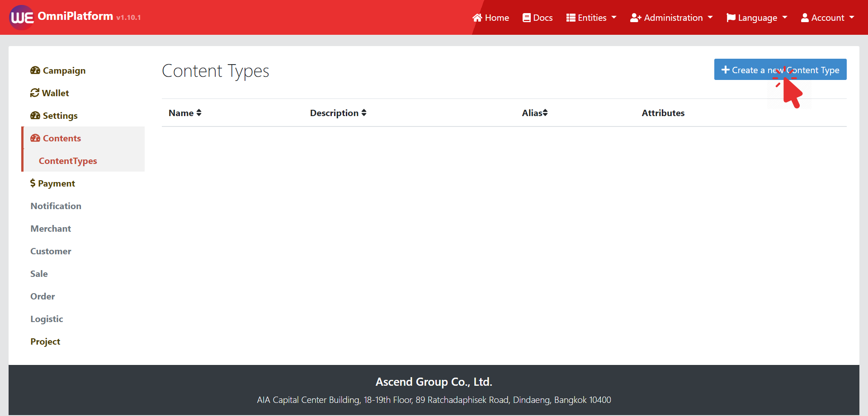
Task: Click the Settings gauge icon in sidebar
Action: [35, 116]
